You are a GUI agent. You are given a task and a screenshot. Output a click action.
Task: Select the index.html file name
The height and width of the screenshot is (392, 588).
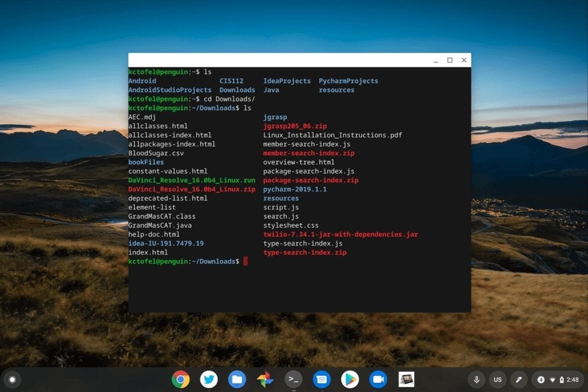pos(148,252)
